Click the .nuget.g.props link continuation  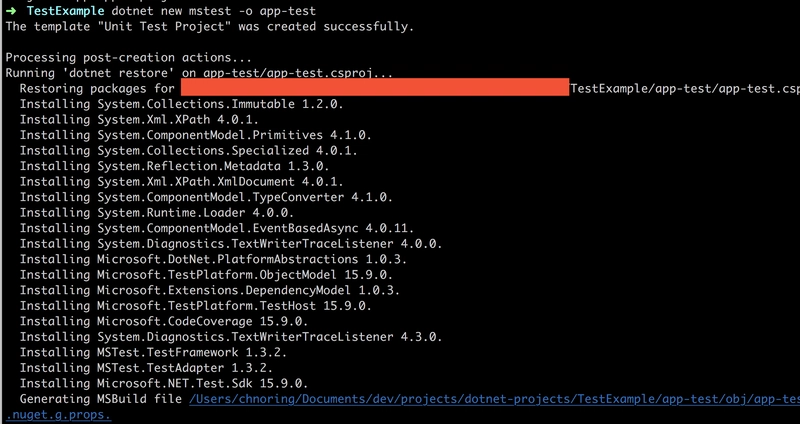point(58,414)
